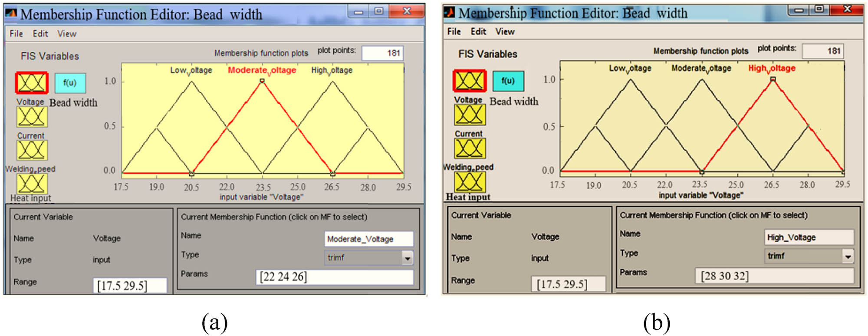Open trimf Type dropdown in left window (a)
The width and height of the screenshot is (868, 336).
click(x=369, y=258)
